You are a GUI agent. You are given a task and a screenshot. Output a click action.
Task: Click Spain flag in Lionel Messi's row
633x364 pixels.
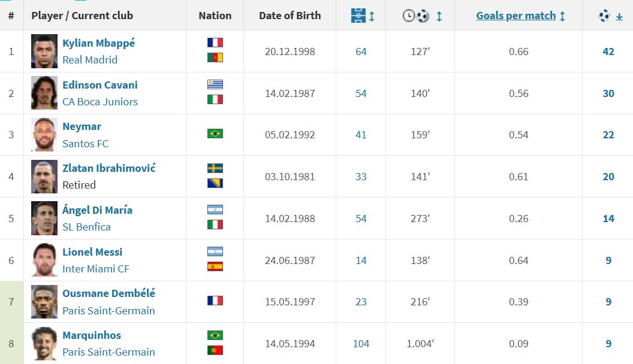coord(215,266)
